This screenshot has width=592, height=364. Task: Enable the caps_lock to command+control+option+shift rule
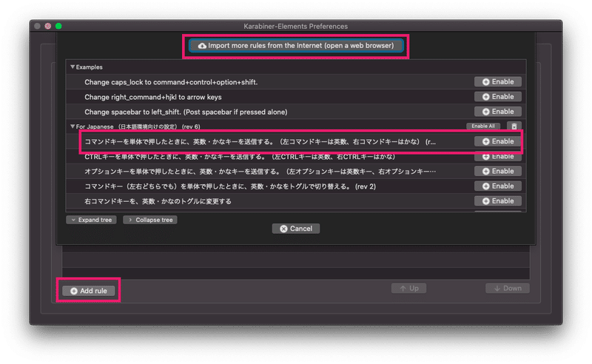point(498,81)
